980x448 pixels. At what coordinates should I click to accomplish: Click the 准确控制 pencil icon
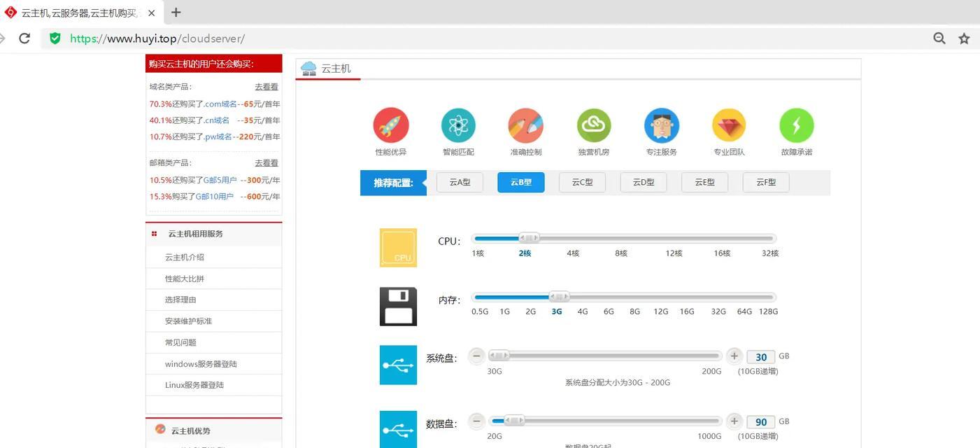[x=526, y=125]
